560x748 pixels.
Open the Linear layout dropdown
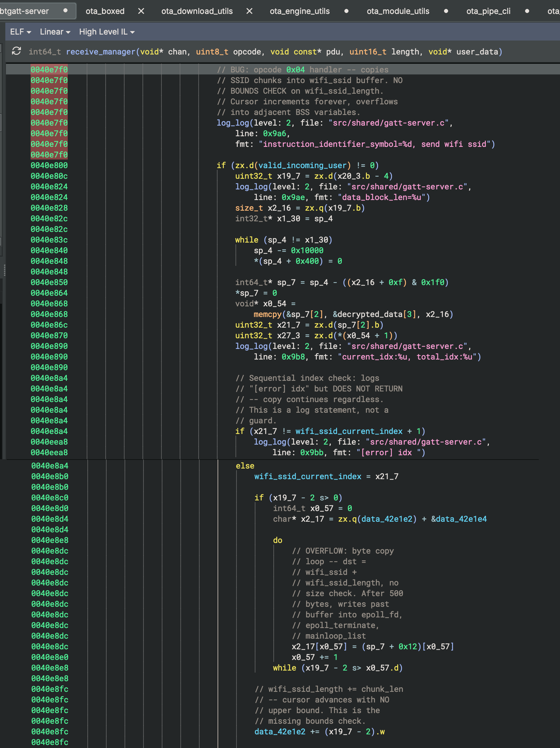pos(55,32)
